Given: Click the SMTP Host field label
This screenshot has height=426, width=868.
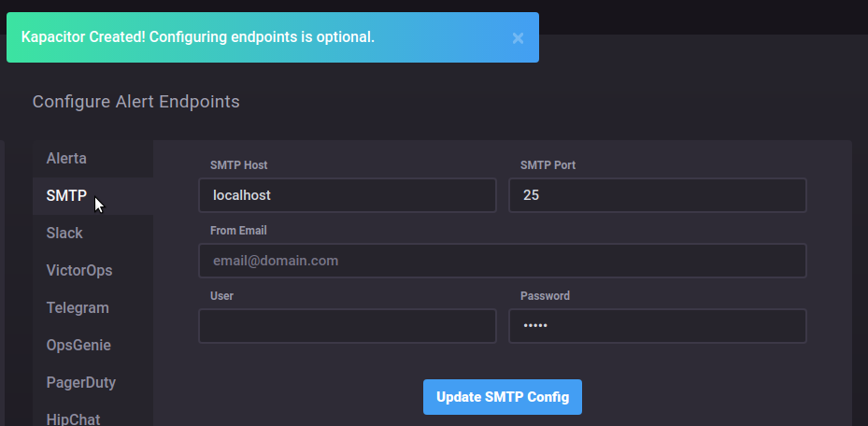Looking at the screenshot, I should point(239,165).
